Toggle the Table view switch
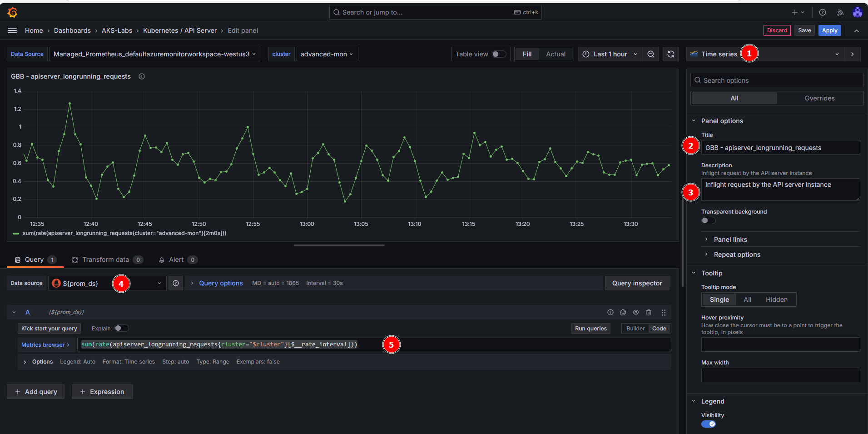Screen dimensions: 868x434 pos(499,54)
